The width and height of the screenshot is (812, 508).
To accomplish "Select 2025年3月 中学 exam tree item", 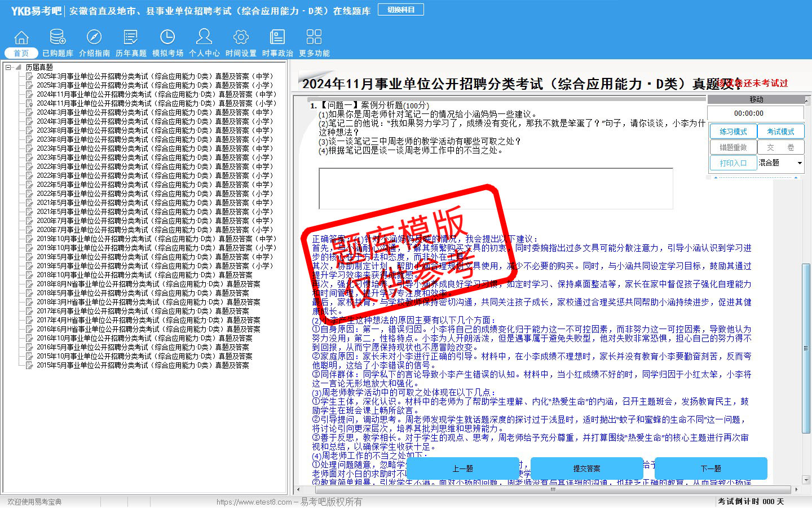I will [155, 76].
